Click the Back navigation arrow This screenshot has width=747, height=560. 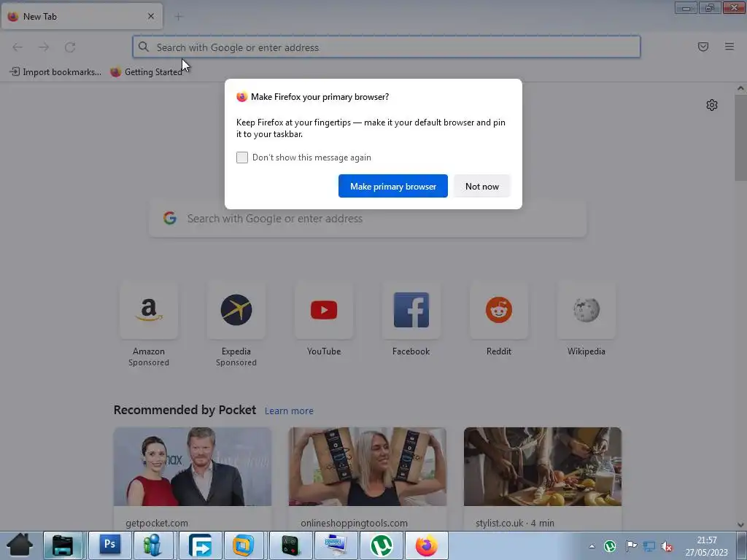click(x=18, y=47)
